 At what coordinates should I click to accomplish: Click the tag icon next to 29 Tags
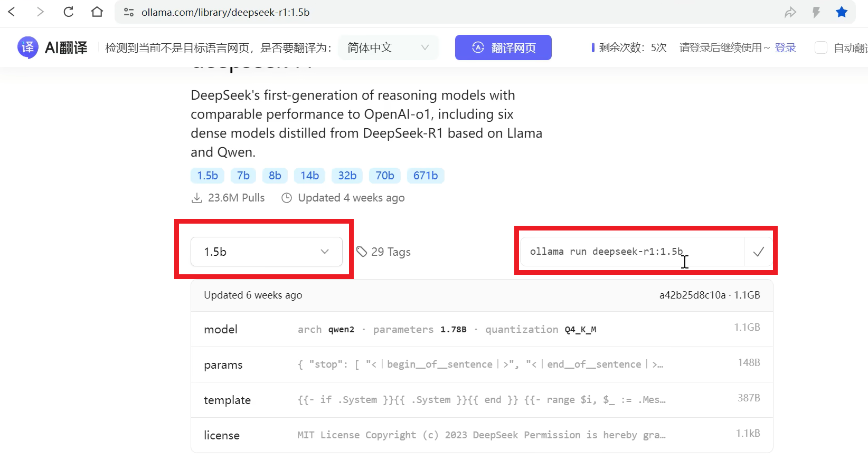pos(362,252)
